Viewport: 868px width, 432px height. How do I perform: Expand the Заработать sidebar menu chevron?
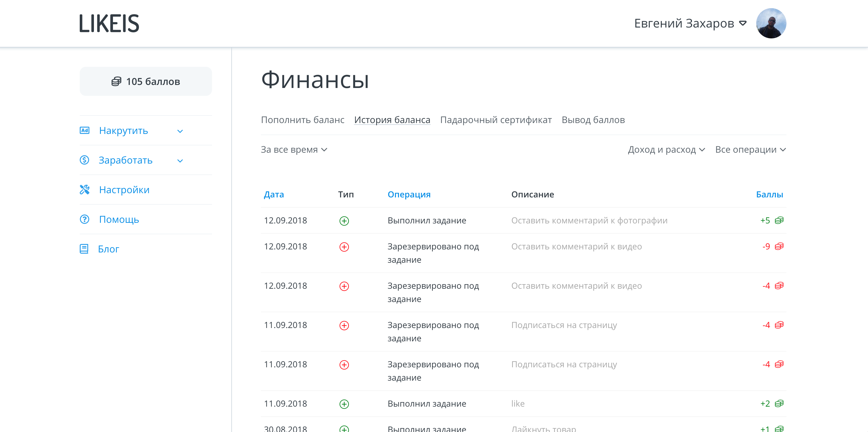pyautogui.click(x=180, y=161)
